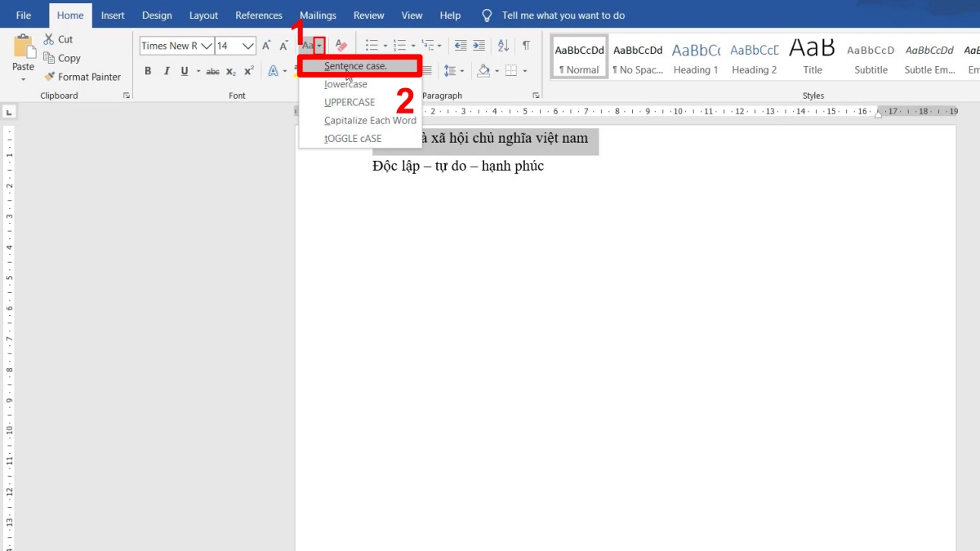
Task: Apply the No Spacing style
Action: coord(638,57)
